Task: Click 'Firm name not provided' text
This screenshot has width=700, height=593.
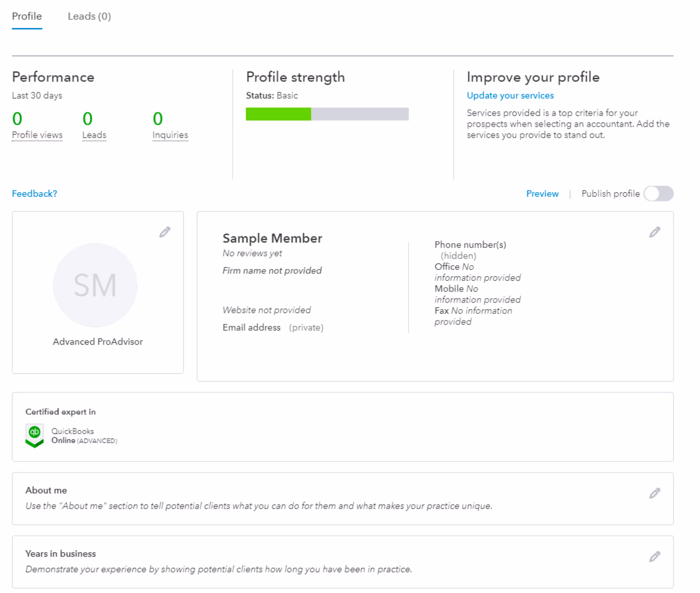Action: [x=272, y=271]
